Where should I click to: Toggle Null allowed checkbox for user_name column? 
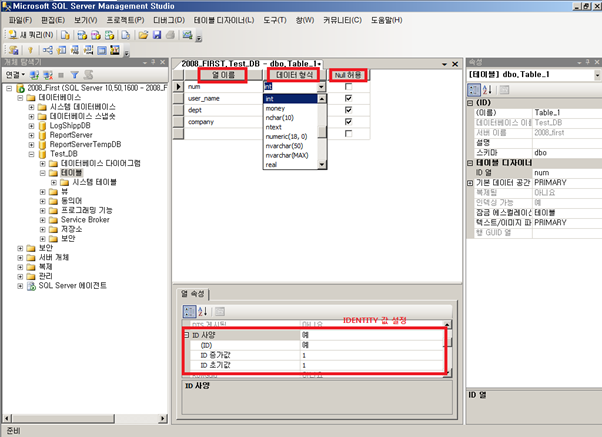pyautogui.click(x=348, y=98)
